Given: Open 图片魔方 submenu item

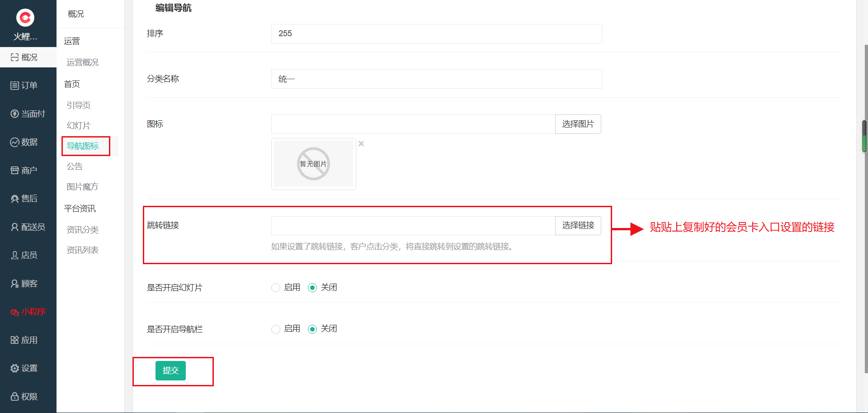Looking at the screenshot, I should click(82, 187).
